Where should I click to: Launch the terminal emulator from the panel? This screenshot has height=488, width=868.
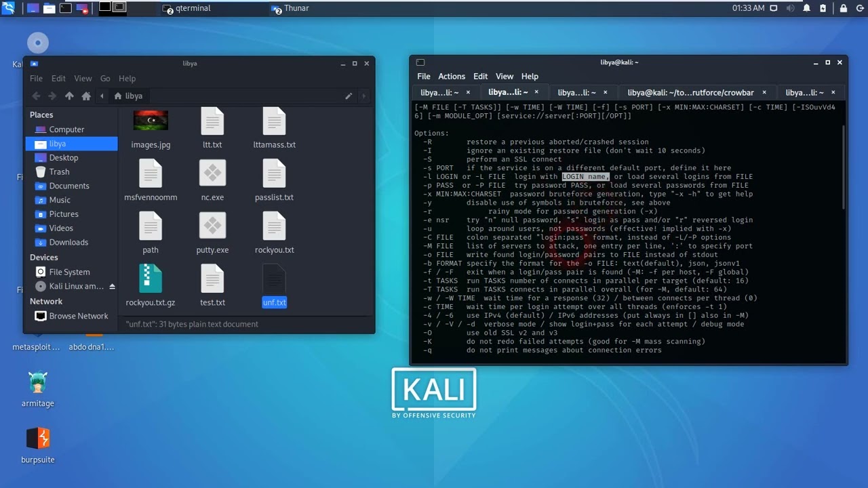(x=66, y=8)
